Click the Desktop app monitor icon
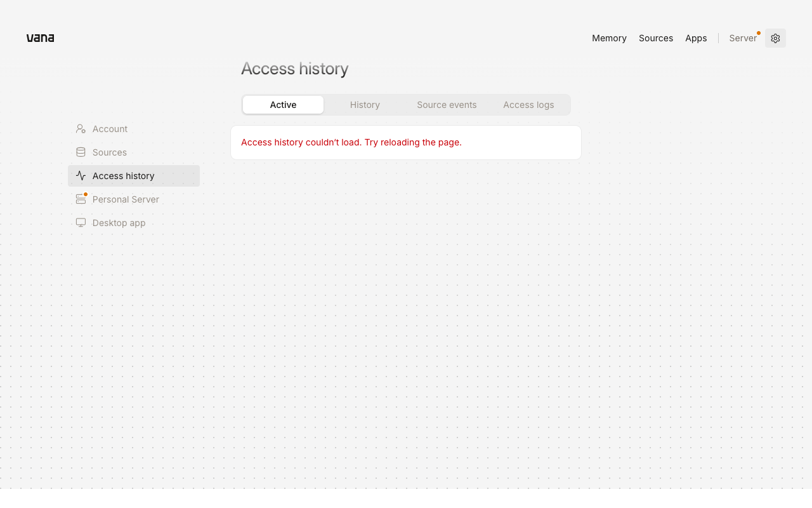The height and width of the screenshot is (508, 812). click(x=81, y=223)
